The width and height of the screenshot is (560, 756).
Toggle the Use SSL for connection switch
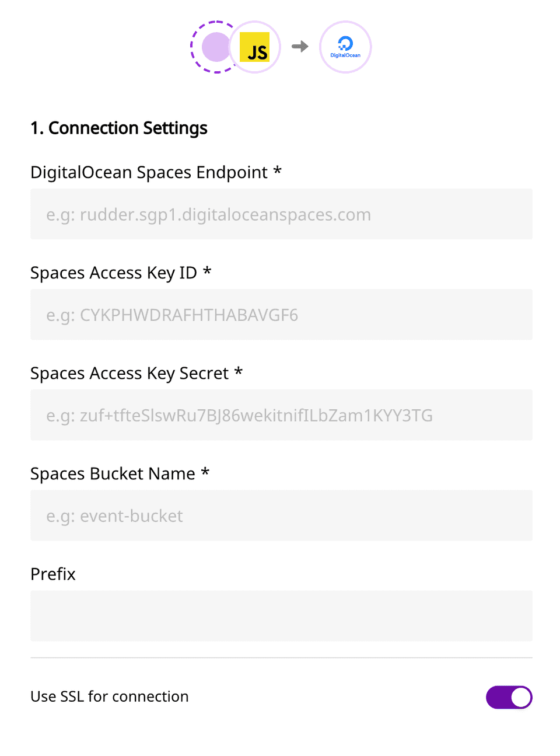click(509, 697)
